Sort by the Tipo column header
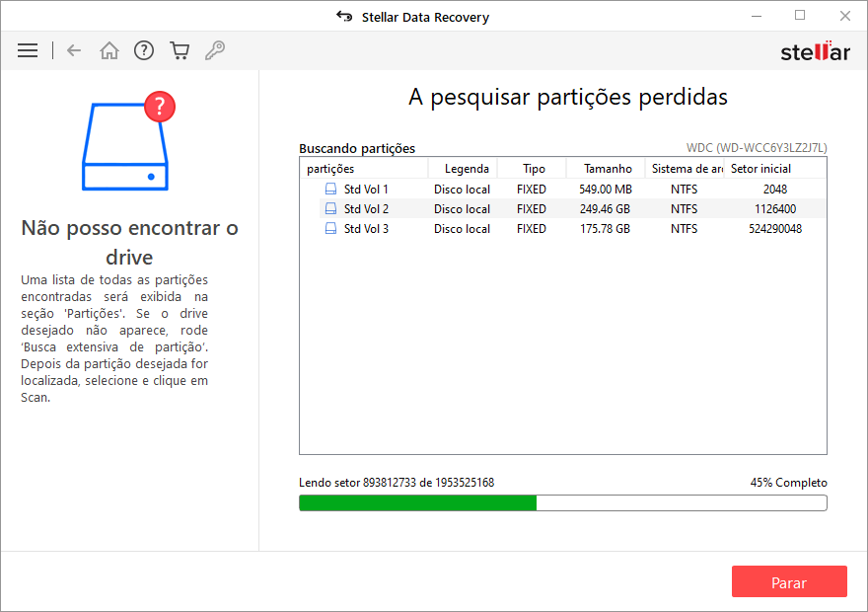868x612 pixels. [532, 169]
